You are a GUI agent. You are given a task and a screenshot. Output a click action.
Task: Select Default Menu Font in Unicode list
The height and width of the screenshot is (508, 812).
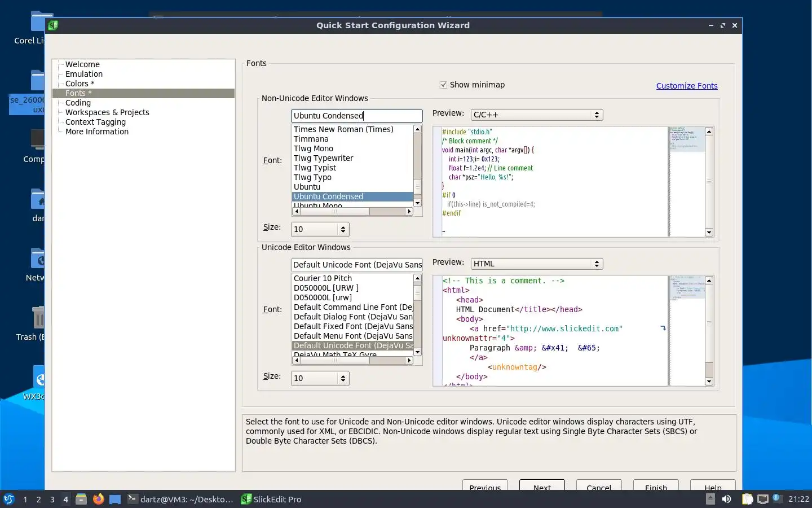353,336
